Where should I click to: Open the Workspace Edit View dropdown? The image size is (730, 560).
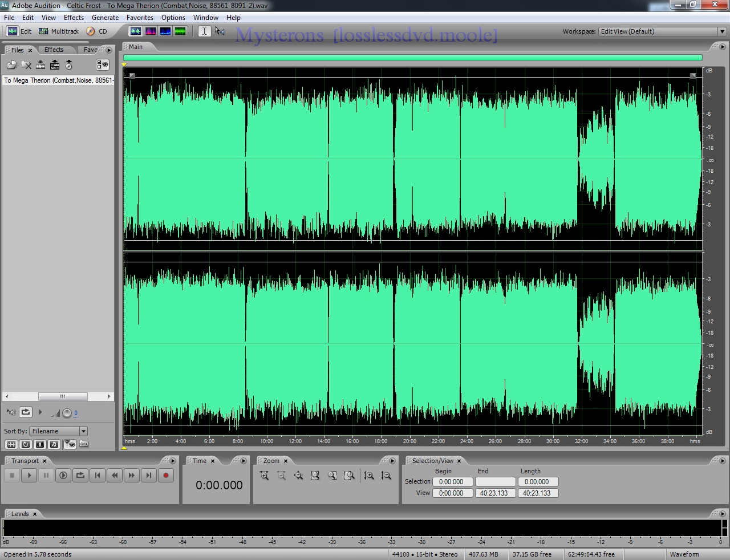point(663,31)
